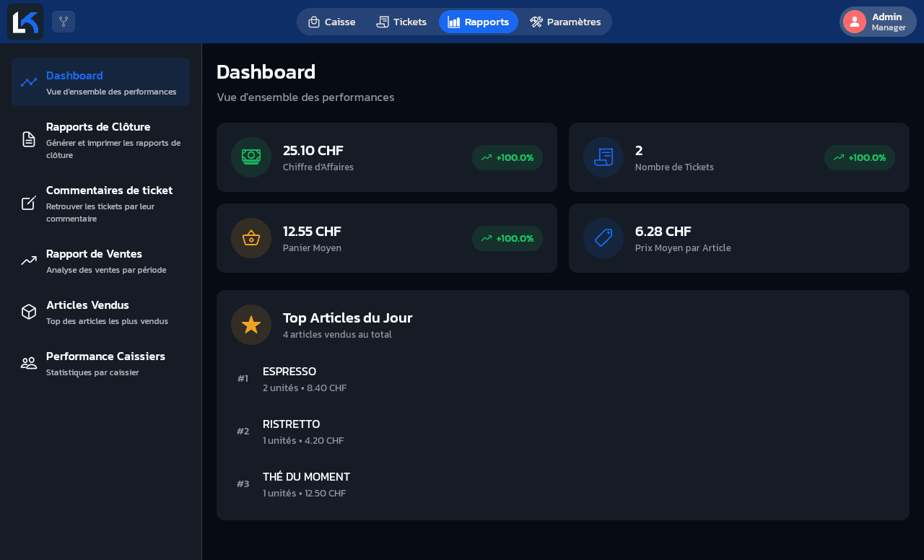924x560 pixels.
Task: Open Rapport de Ventes section
Action: click(101, 261)
